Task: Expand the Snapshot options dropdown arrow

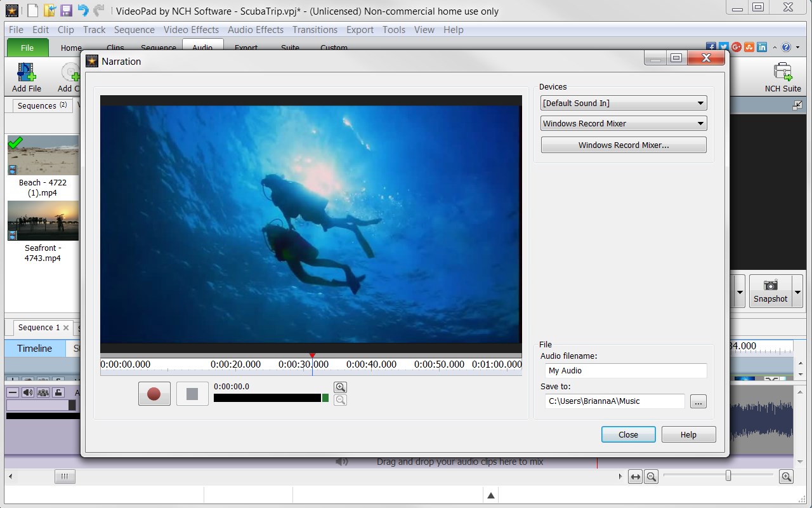Action: (x=797, y=291)
